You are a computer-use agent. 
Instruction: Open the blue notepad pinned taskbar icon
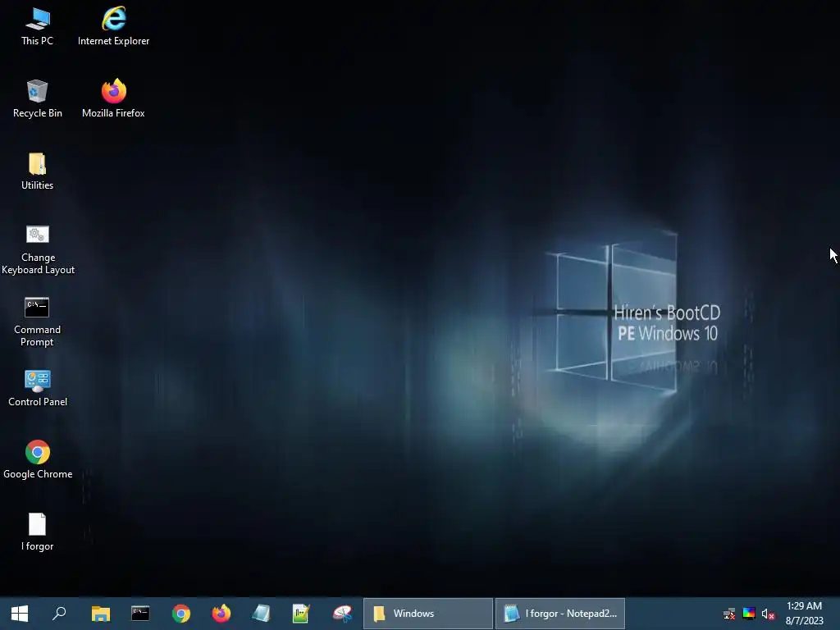click(x=262, y=614)
